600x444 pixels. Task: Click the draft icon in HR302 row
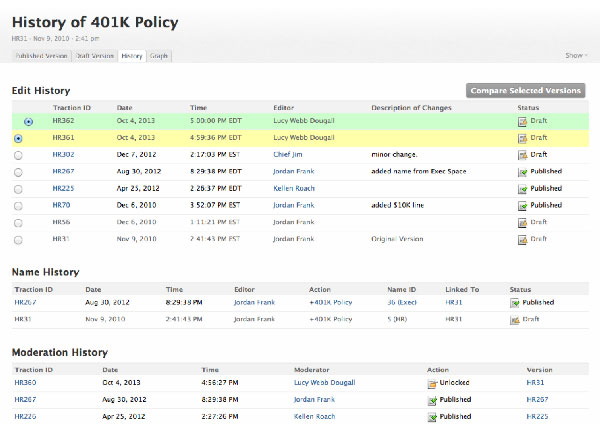pos(522,155)
